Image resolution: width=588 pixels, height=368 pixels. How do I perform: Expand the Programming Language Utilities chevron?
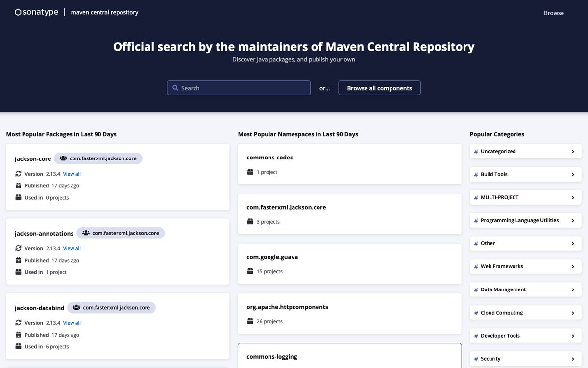[573, 221]
